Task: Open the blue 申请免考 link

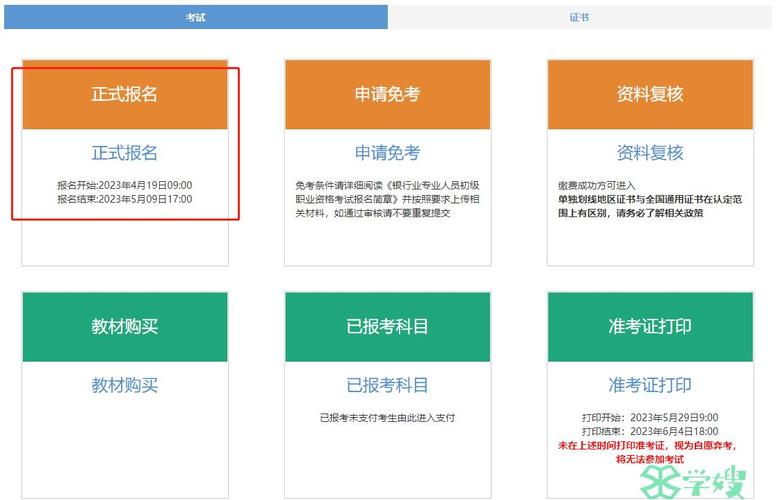Action: tap(388, 153)
